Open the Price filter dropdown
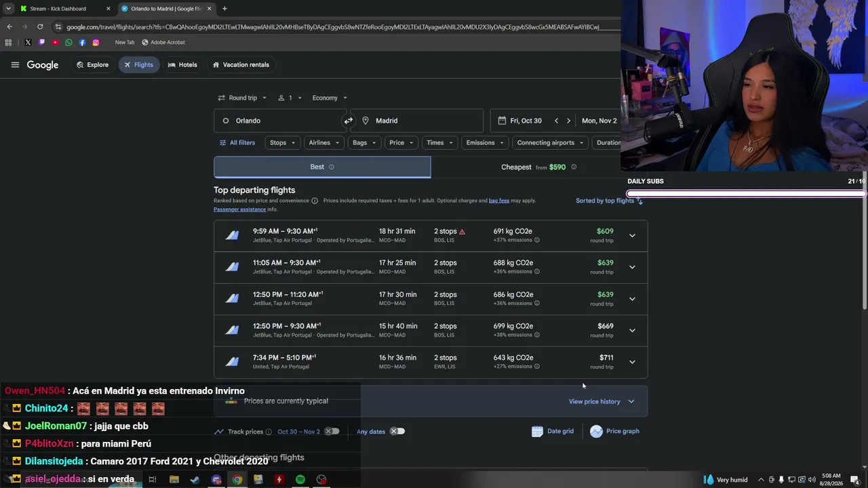This screenshot has width=868, height=488. [x=401, y=142]
